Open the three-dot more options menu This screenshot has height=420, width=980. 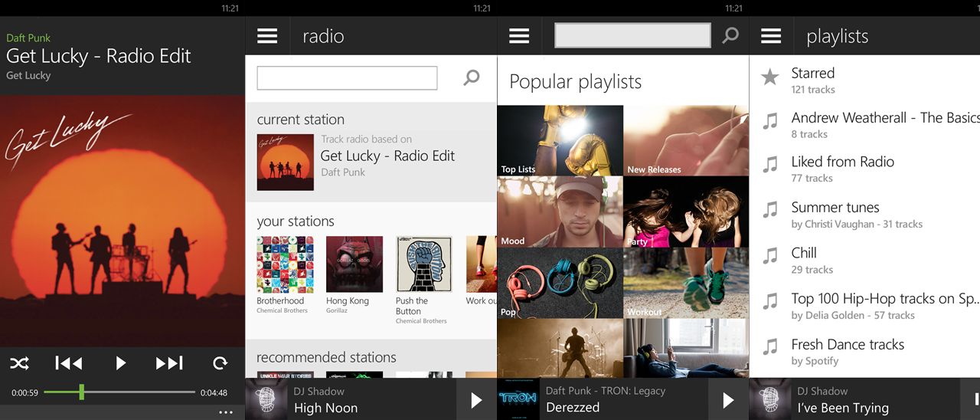[225, 412]
